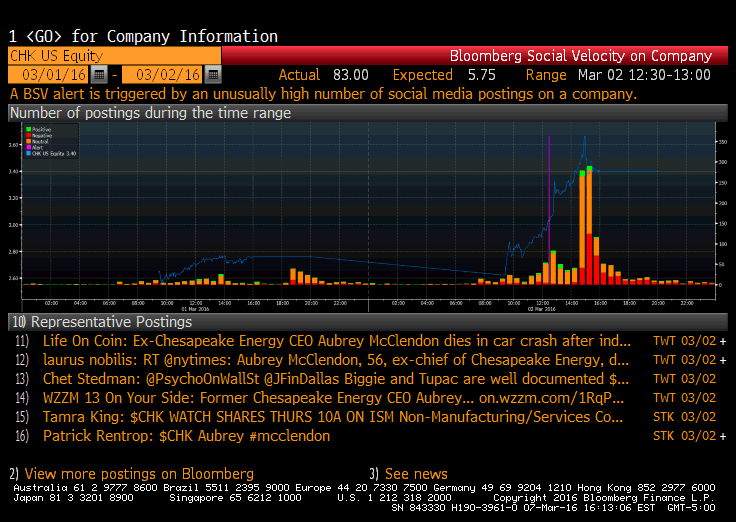Open the start date calendar picker
Screen dimensions: 736x522
click(x=98, y=75)
